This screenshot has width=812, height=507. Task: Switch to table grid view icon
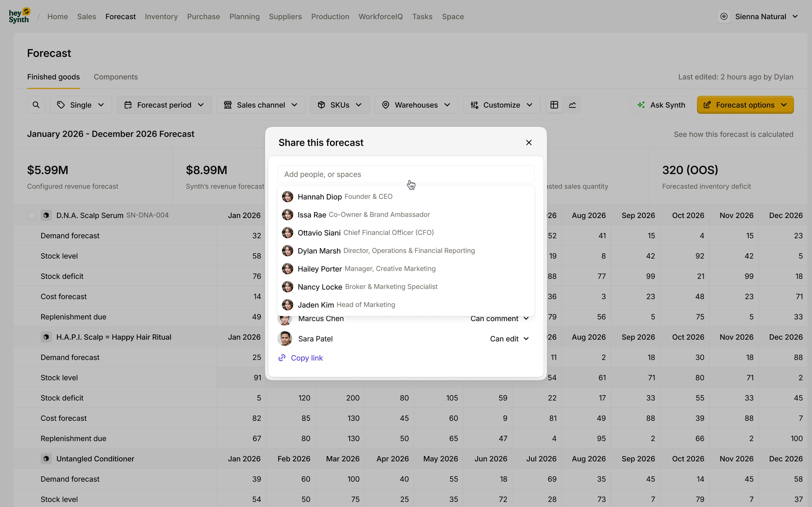click(x=554, y=105)
